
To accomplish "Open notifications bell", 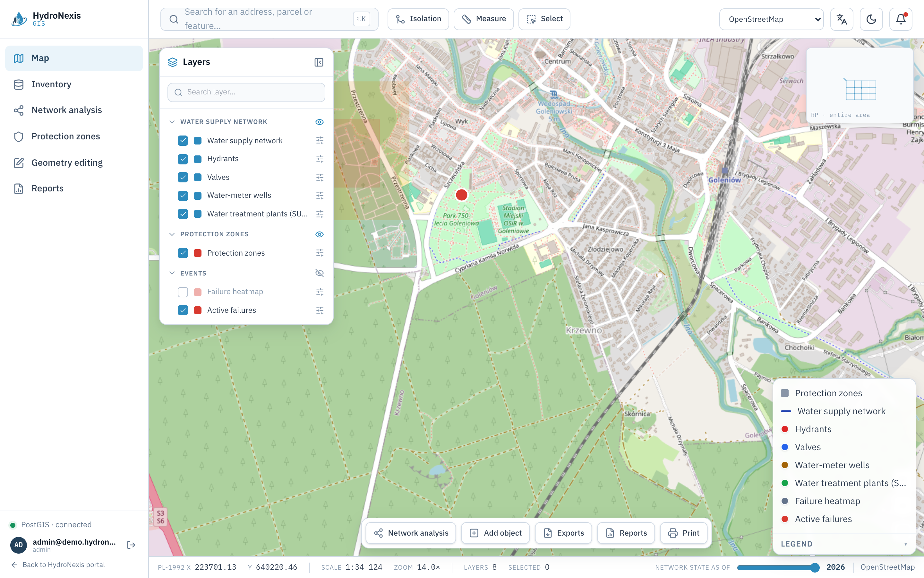I will [901, 19].
